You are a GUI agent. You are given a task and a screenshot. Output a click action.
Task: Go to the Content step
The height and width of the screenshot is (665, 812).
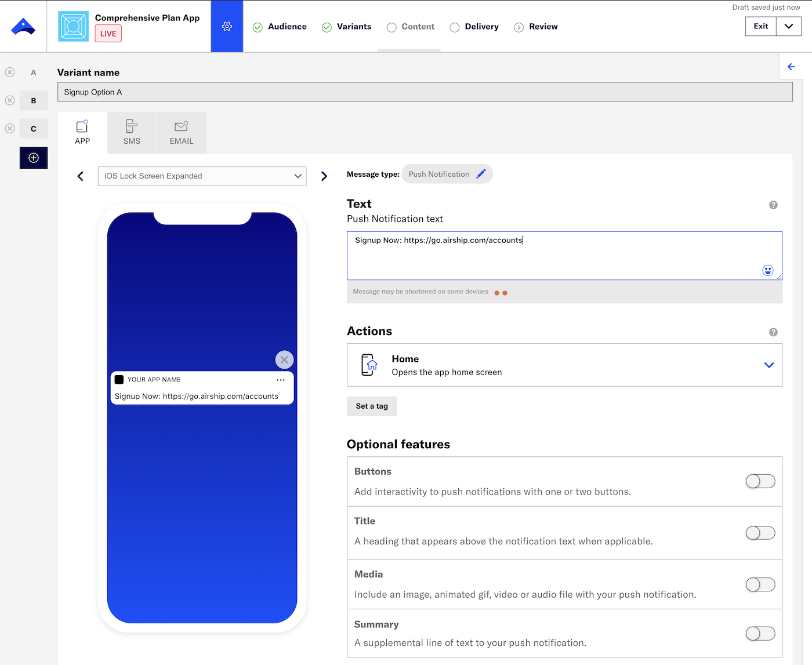(410, 27)
